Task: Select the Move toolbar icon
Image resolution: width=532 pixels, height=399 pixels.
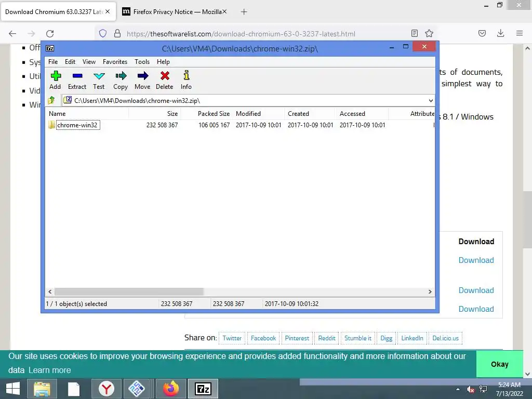Action: [143, 76]
